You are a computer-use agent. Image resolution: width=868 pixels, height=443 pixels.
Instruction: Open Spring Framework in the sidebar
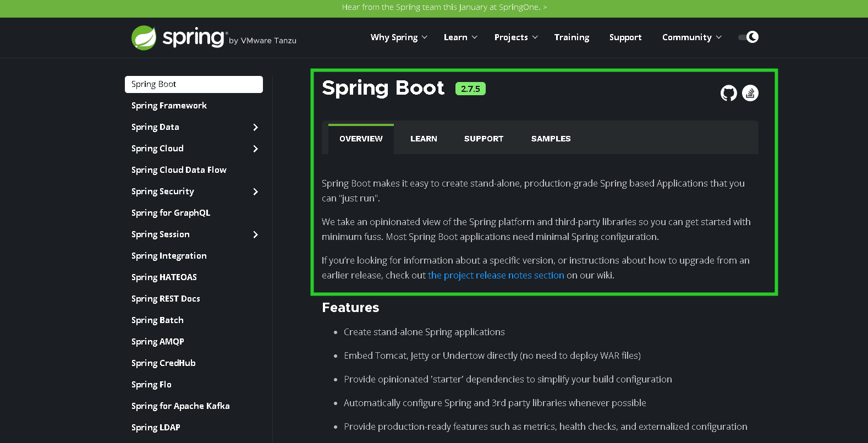point(169,106)
